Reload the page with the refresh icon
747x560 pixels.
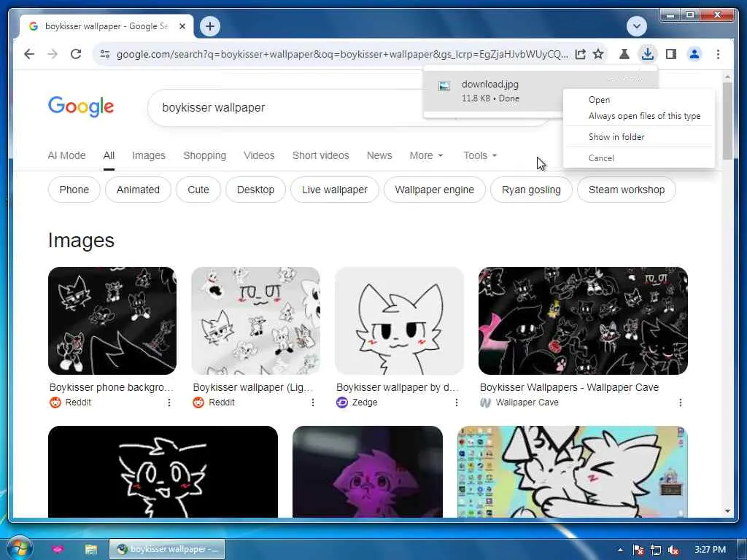76,54
